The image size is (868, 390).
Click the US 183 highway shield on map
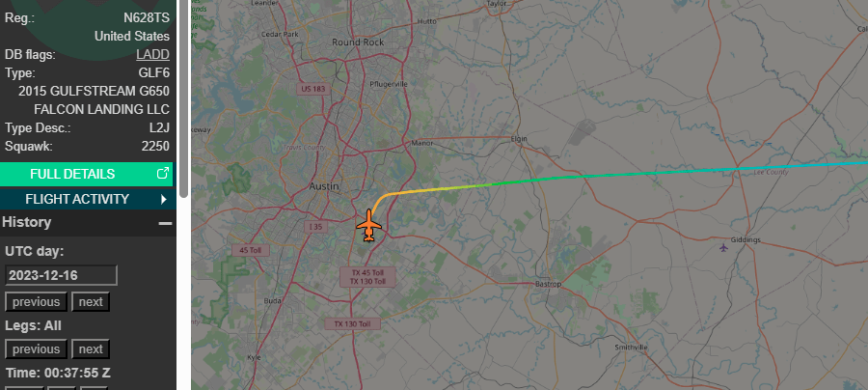[x=313, y=89]
